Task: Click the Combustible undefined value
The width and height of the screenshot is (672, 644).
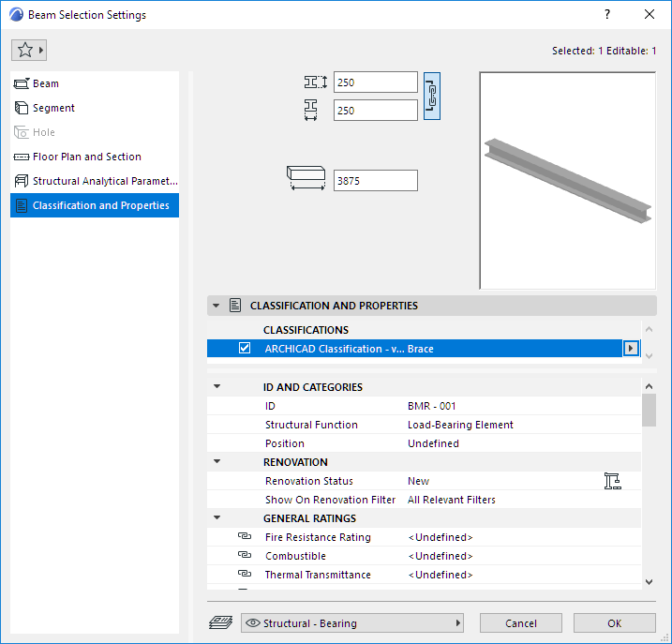Action: tap(441, 556)
